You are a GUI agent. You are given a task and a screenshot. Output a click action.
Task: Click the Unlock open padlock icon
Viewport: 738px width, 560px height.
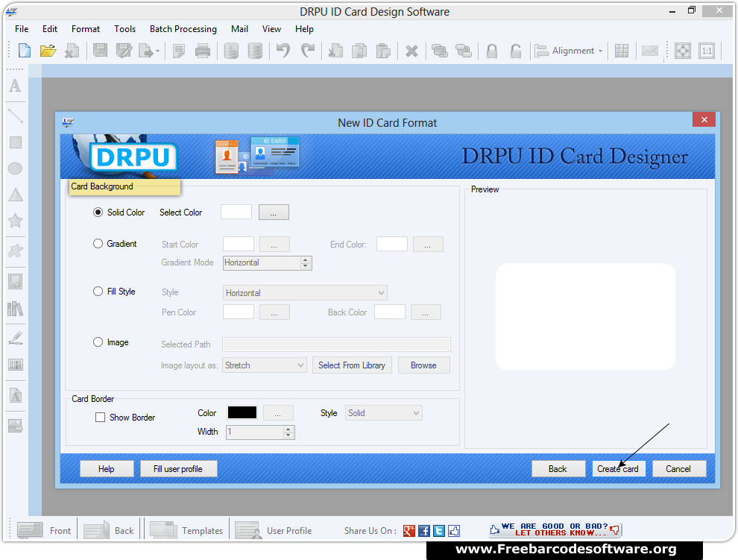point(516,51)
